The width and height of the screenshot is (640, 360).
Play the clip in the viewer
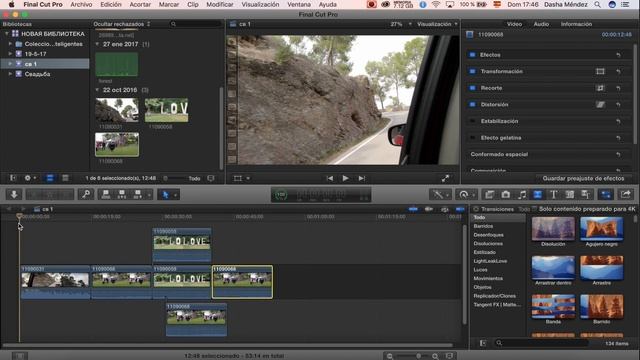[345, 178]
